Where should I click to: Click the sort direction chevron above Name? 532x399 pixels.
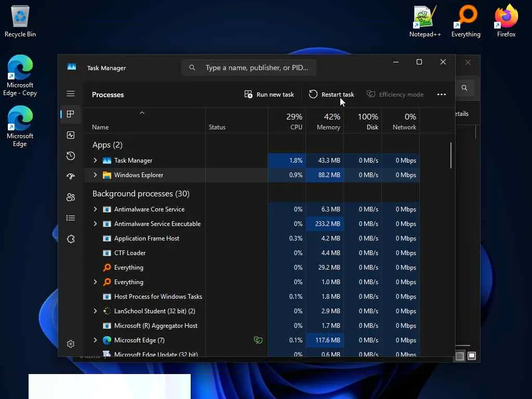pyautogui.click(x=142, y=113)
